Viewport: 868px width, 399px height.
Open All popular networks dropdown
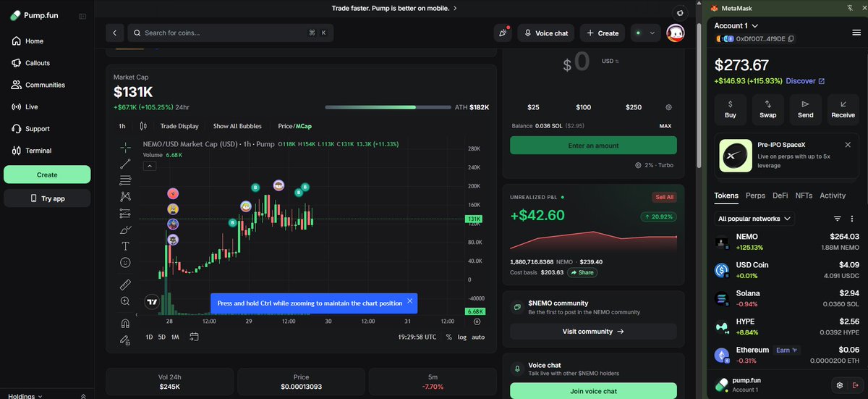(x=754, y=218)
